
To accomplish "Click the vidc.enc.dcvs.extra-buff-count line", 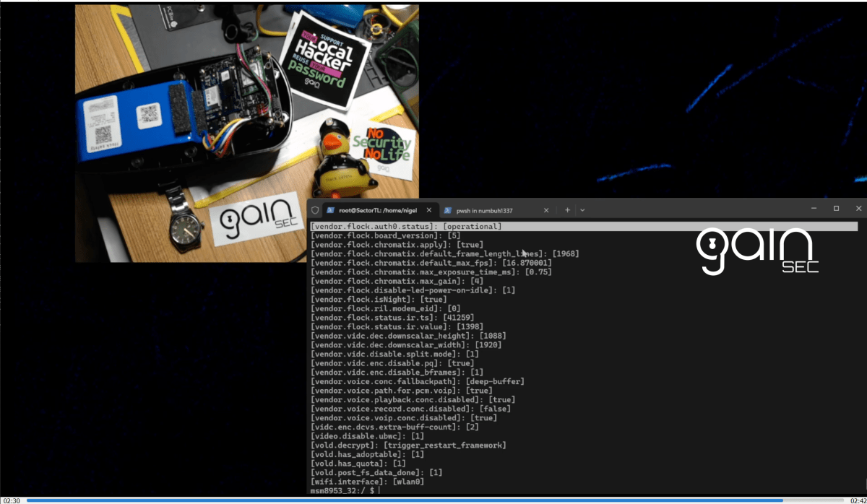I will point(394,427).
